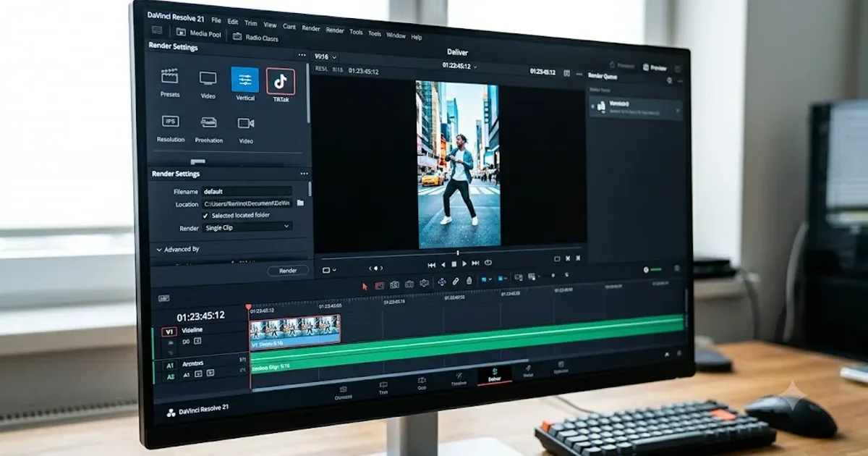Select the red blade tool in the timeline toolbar
Screen dimensions: 868x456
click(379, 285)
